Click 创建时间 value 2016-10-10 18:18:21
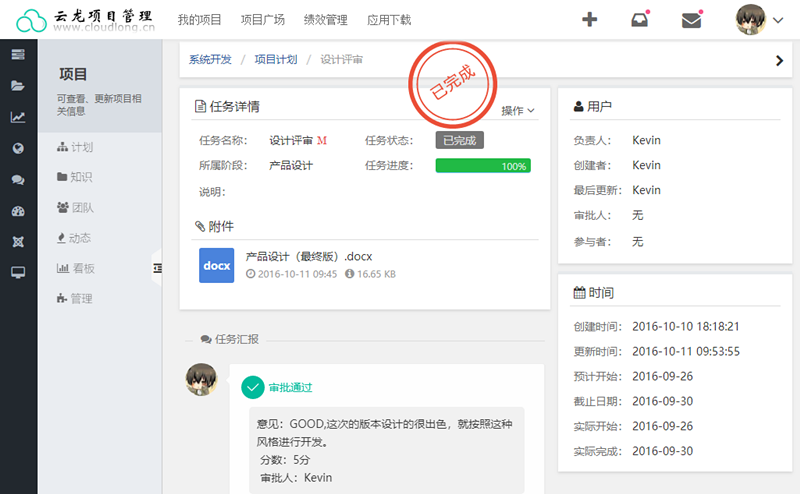The width and height of the screenshot is (800, 494). (x=686, y=327)
